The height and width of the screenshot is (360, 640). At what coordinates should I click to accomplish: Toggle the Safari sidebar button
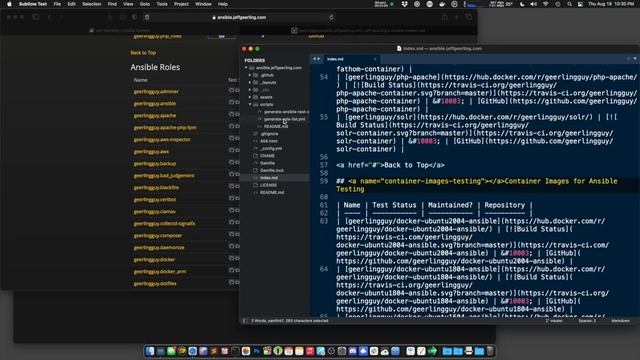point(36,17)
